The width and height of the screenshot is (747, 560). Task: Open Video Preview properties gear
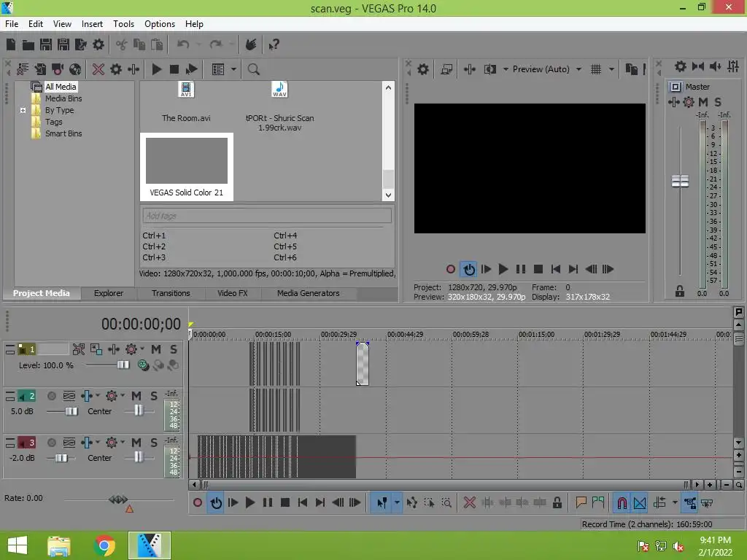(x=423, y=69)
